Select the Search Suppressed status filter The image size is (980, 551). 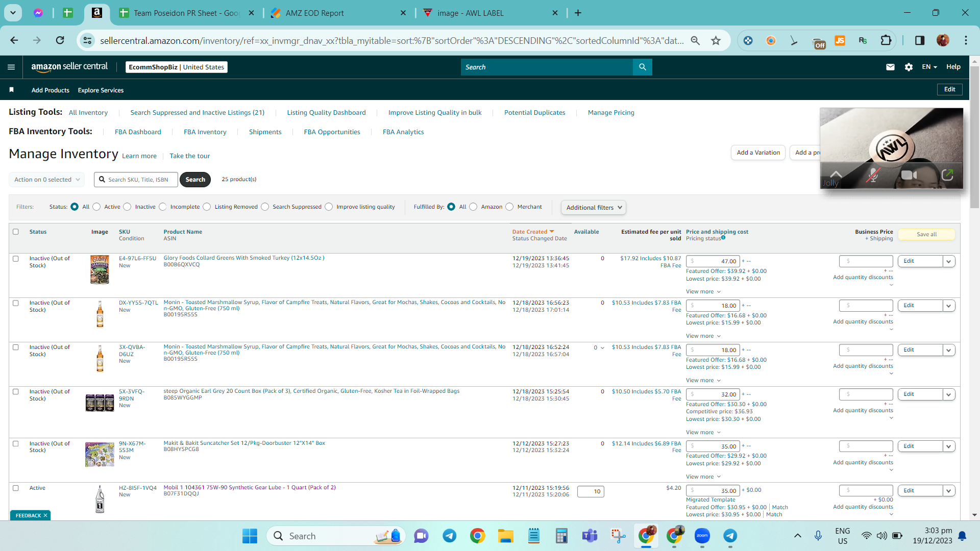coord(265,207)
